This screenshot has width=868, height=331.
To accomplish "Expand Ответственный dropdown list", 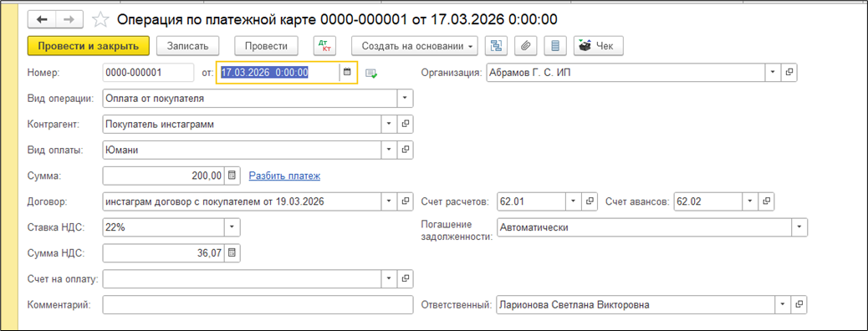I will coord(783,304).
